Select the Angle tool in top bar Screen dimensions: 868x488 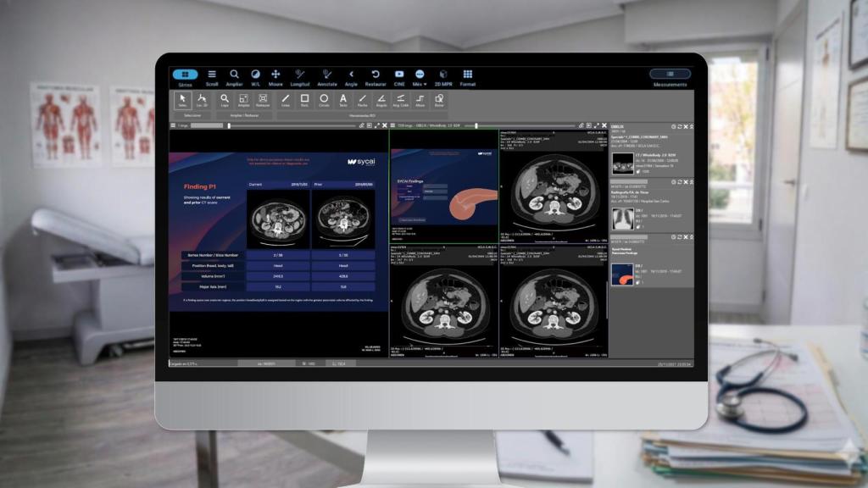tap(351, 77)
